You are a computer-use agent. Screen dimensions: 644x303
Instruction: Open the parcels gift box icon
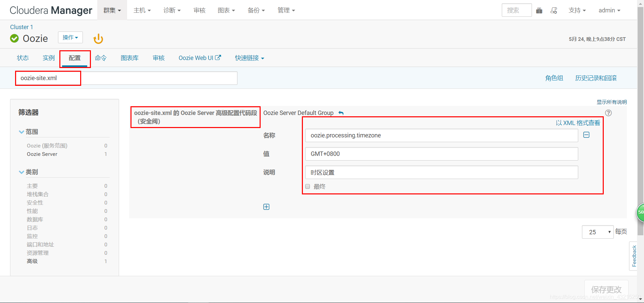coord(539,10)
